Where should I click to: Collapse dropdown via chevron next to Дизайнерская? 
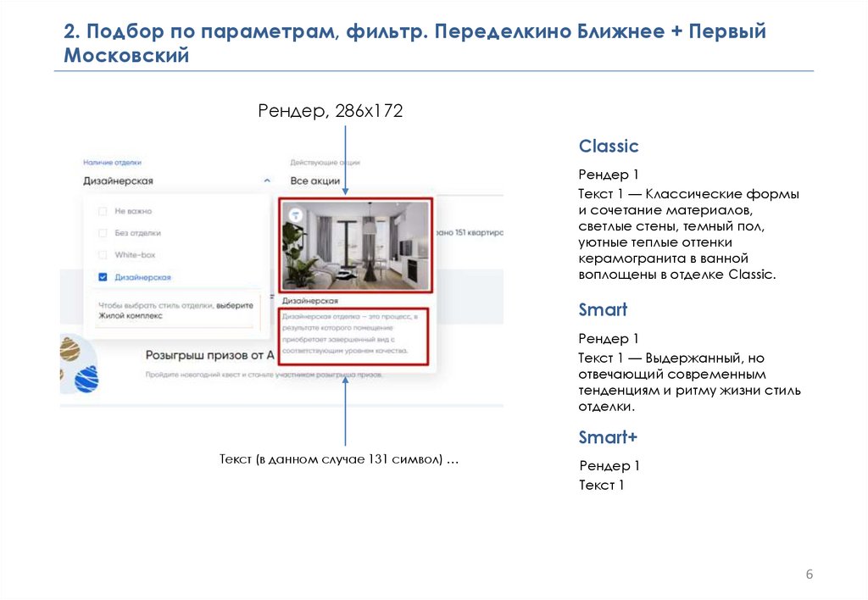[268, 181]
